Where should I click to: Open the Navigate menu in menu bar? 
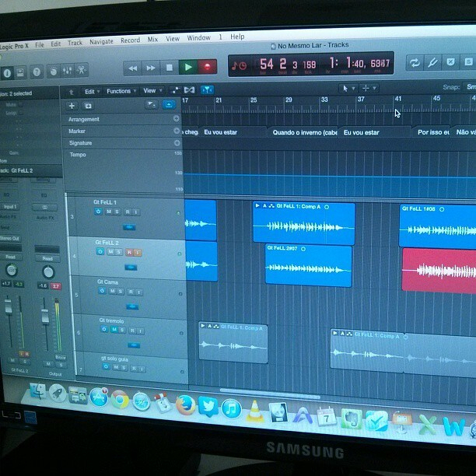tap(101, 40)
